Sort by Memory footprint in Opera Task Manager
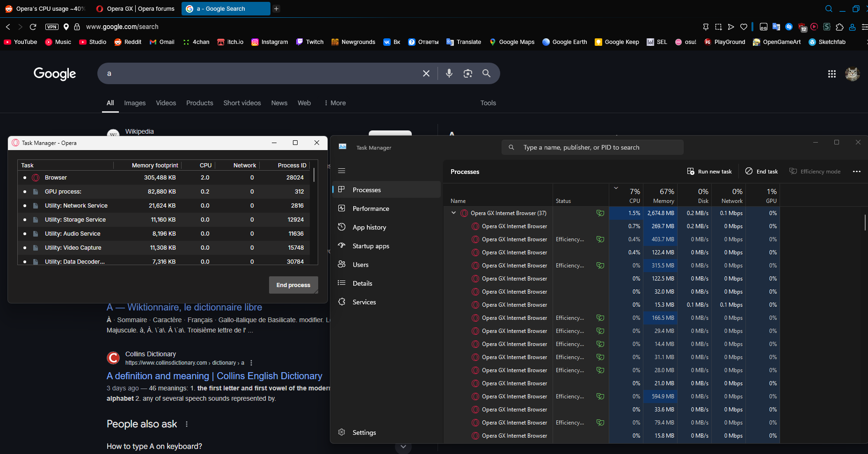Image resolution: width=868 pixels, height=454 pixels. [x=155, y=165]
